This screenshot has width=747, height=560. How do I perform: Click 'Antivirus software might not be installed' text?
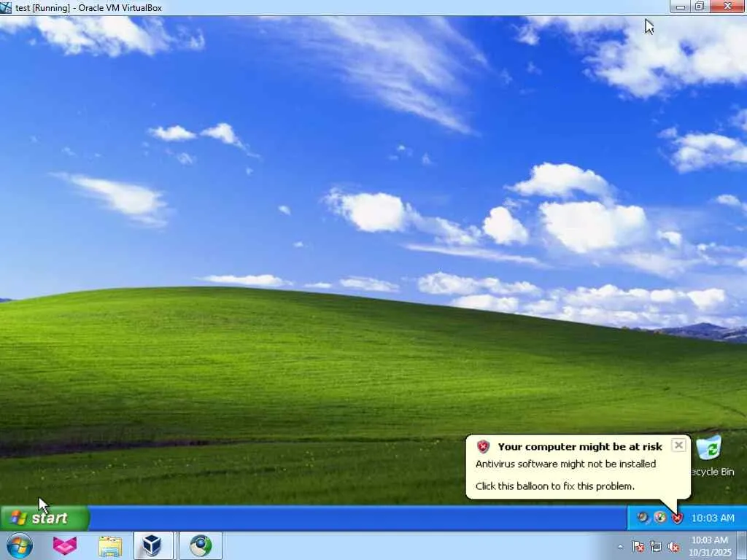[565, 464]
